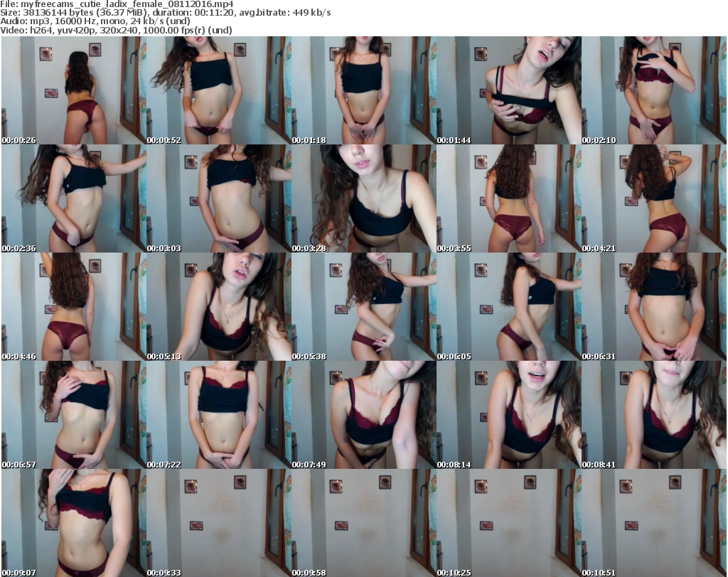The width and height of the screenshot is (728, 577).
Task: Choose the frame marked 00:01:44
Action: [509, 90]
